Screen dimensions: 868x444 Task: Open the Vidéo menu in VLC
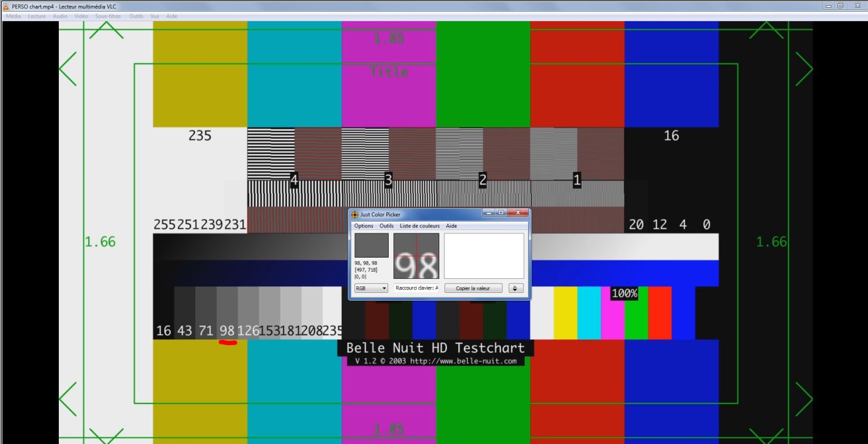(x=81, y=16)
